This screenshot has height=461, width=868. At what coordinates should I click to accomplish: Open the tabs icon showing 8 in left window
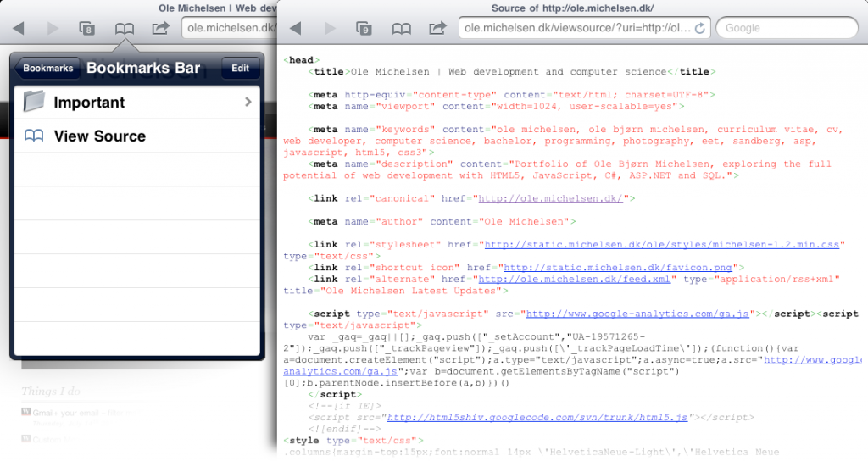pos(87,28)
